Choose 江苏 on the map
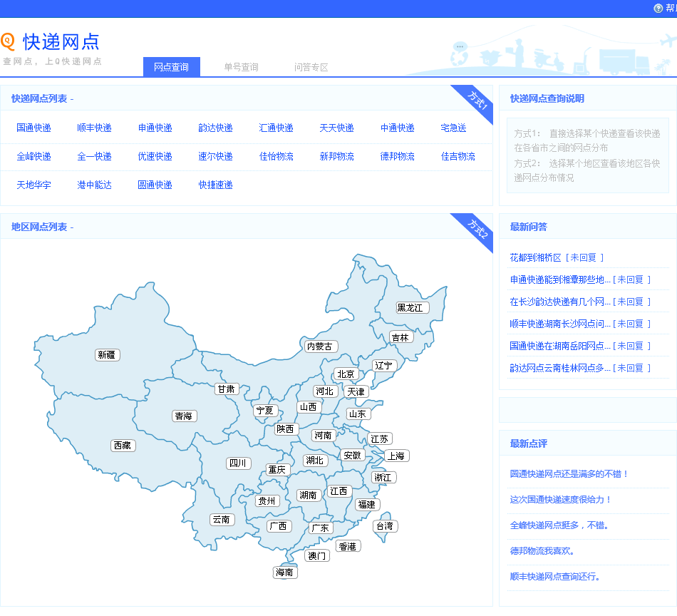677x616 pixels. click(x=380, y=439)
